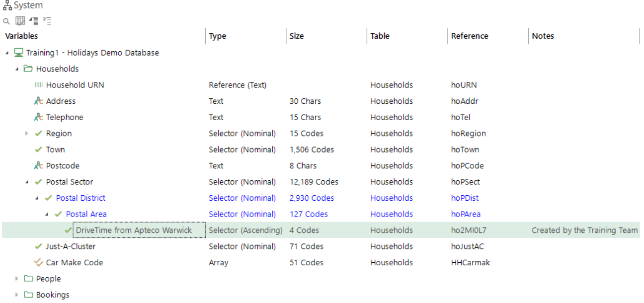Click the '30 Chars' size cell

[305, 101]
